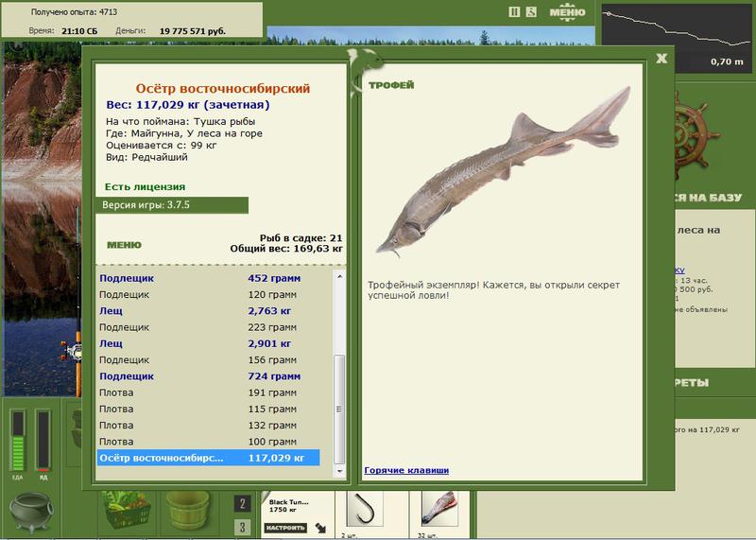Select Плотва 115 грамм row
Screen dimensions: 756x540
coord(208,409)
